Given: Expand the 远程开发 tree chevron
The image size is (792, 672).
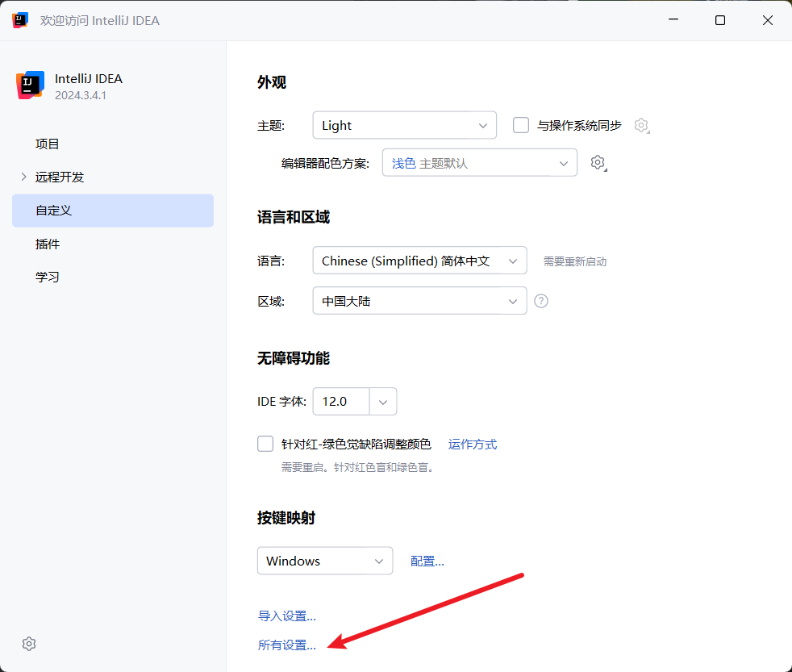Looking at the screenshot, I should (23, 177).
